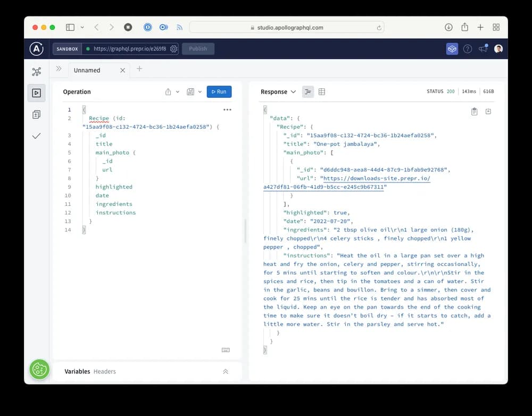The height and width of the screenshot is (416, 532).
Task: Collapse the root brace on line 1
Action: coord(84,110)
